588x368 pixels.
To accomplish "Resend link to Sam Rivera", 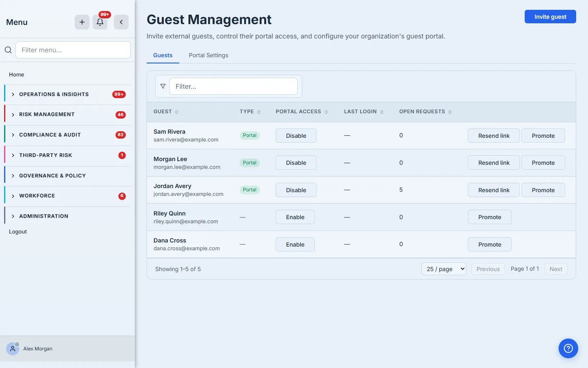I will pos(494,136).
